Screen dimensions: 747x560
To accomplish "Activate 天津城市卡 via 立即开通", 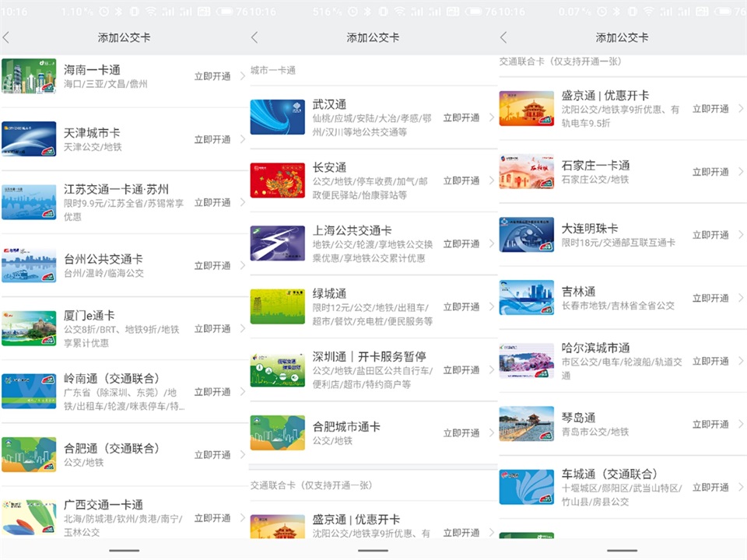I will (212, 139).
